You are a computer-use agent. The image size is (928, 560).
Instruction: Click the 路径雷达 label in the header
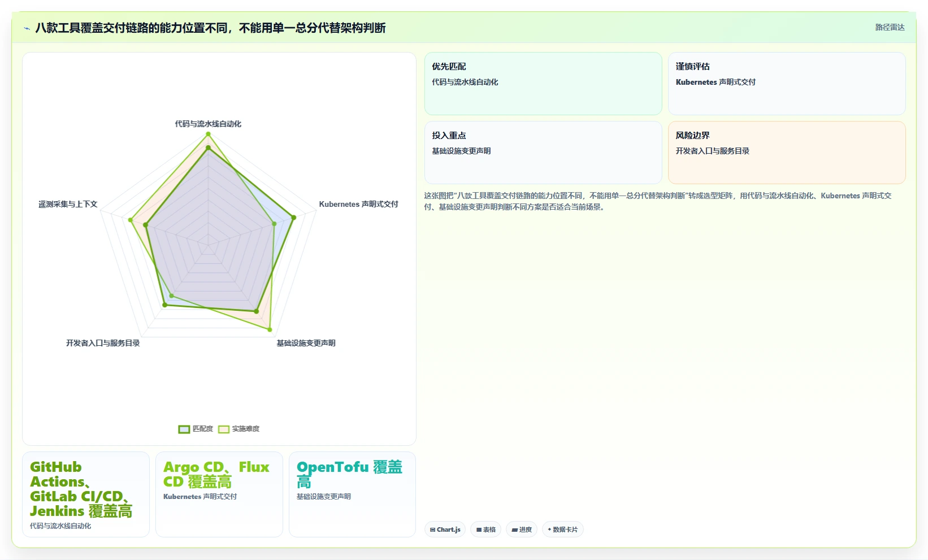click(x=890, y=27)
